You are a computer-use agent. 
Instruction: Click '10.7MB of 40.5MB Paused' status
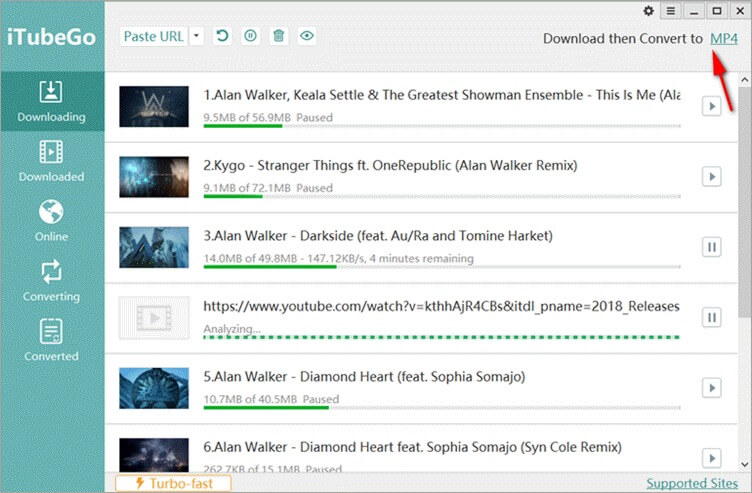(271, 399)
